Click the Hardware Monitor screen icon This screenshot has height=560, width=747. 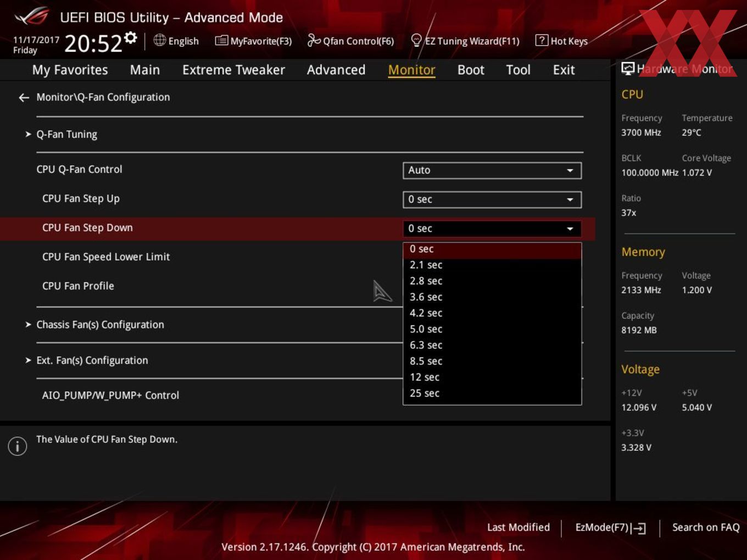(628, 68)
